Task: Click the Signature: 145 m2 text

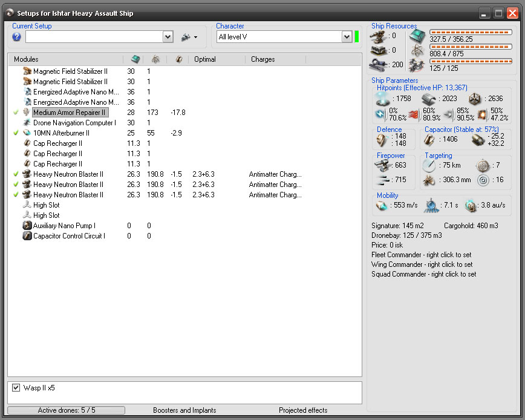Action: point(397,226)
